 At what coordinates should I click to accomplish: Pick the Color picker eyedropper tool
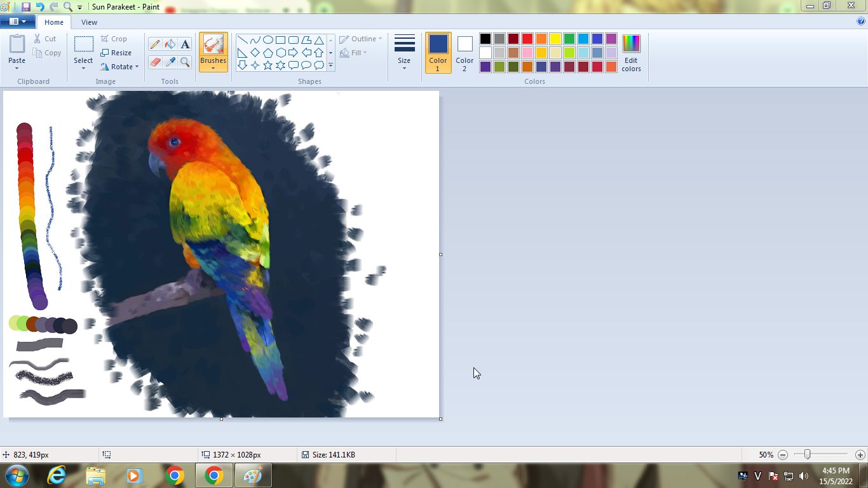[170, 62]
